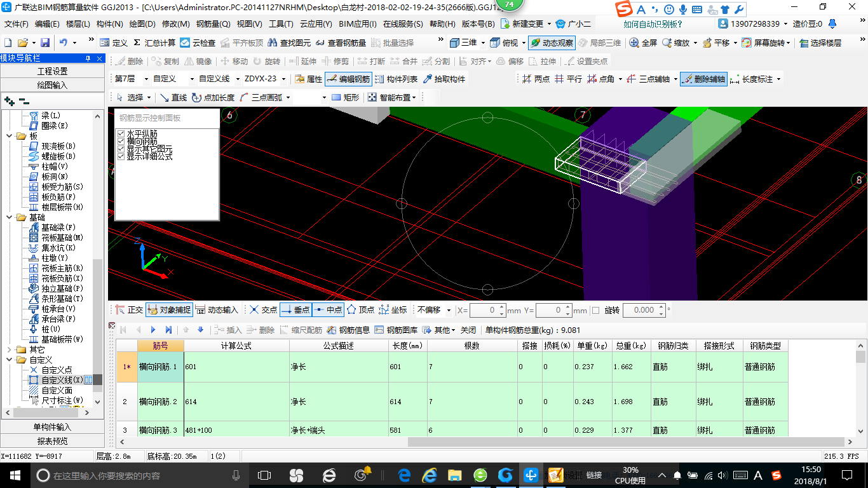Toggle 中点 midpoint snap
The height and width of the screenshot is (488, 868).
click(x=328, y=310)
